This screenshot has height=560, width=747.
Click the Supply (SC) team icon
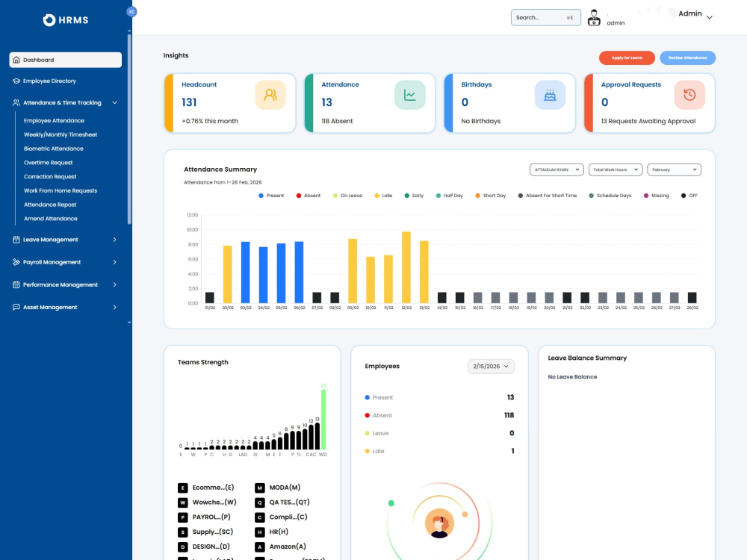point(182,532)
